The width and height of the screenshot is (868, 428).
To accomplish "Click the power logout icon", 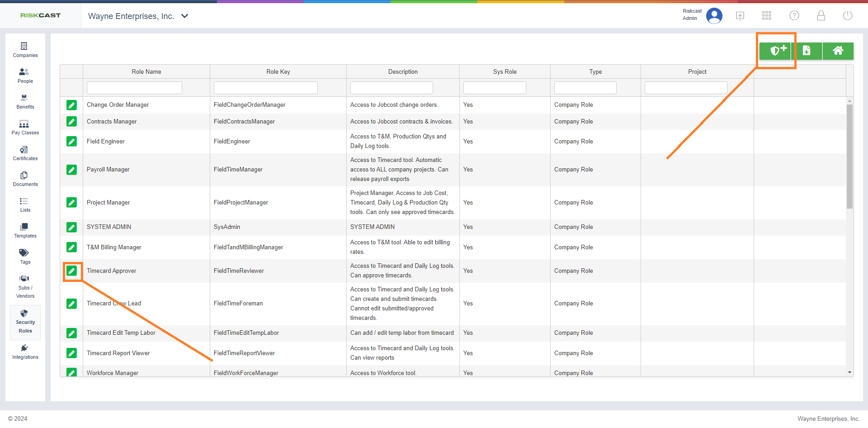I will point(848,16).
